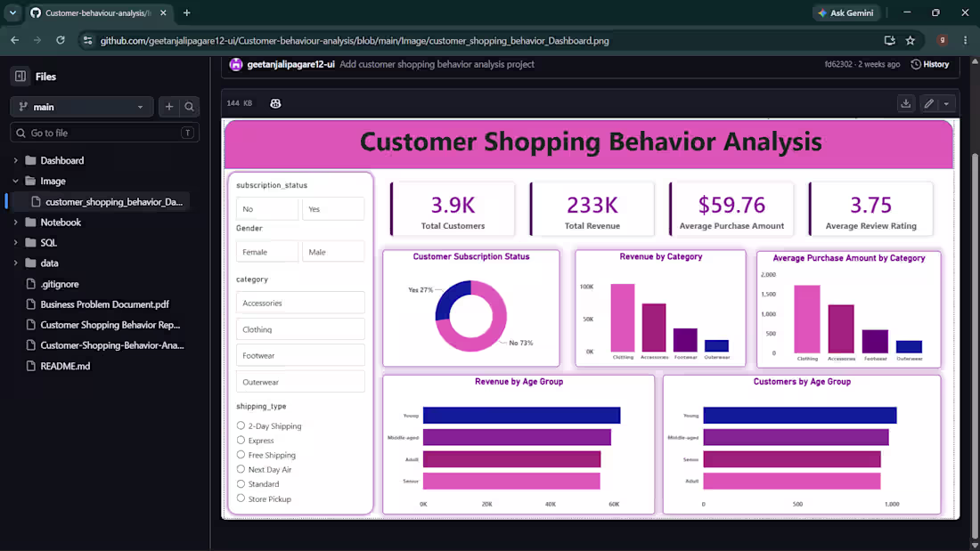980x551 pixels.
Task: Click the add file plus icon
Action: [x=168, y=107]
